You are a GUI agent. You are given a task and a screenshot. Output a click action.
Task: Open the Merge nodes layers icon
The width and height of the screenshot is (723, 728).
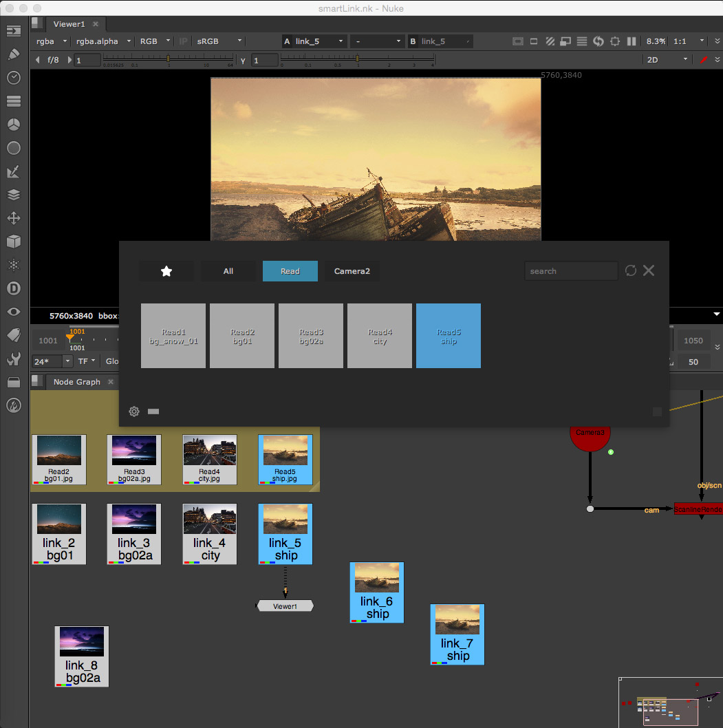13,195
